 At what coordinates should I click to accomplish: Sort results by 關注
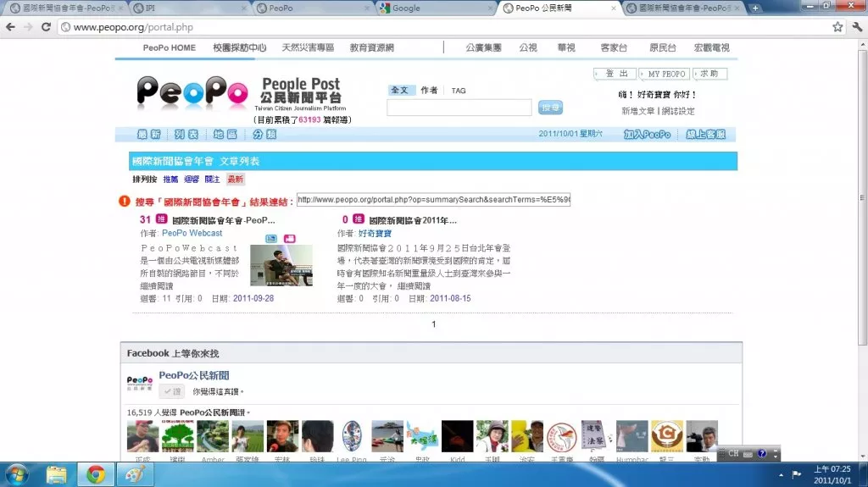[212, 179]
